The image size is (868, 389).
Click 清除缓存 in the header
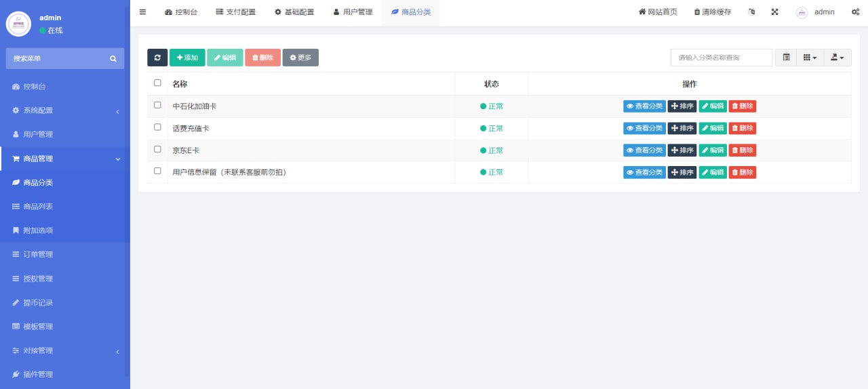(713, 12)
